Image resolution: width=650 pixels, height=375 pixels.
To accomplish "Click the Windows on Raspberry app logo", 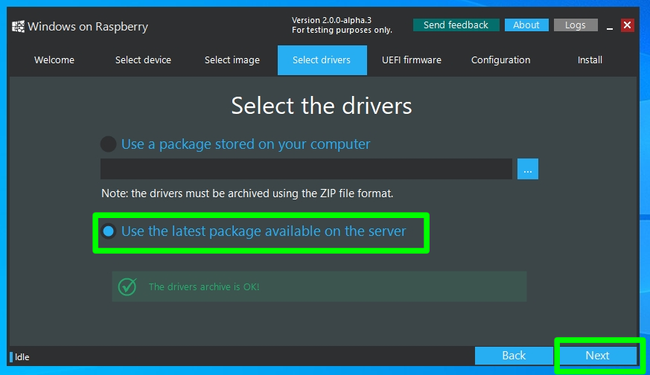I will [x=18, y=27].
